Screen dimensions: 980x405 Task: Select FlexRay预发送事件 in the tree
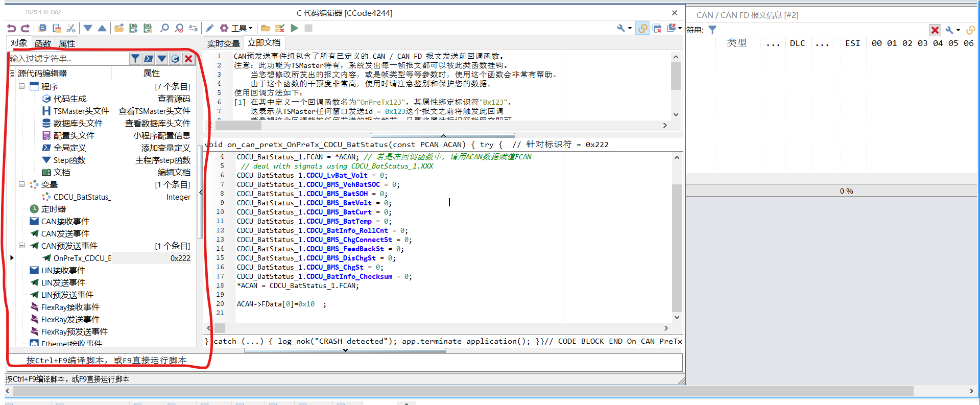(x=75, y=331)
